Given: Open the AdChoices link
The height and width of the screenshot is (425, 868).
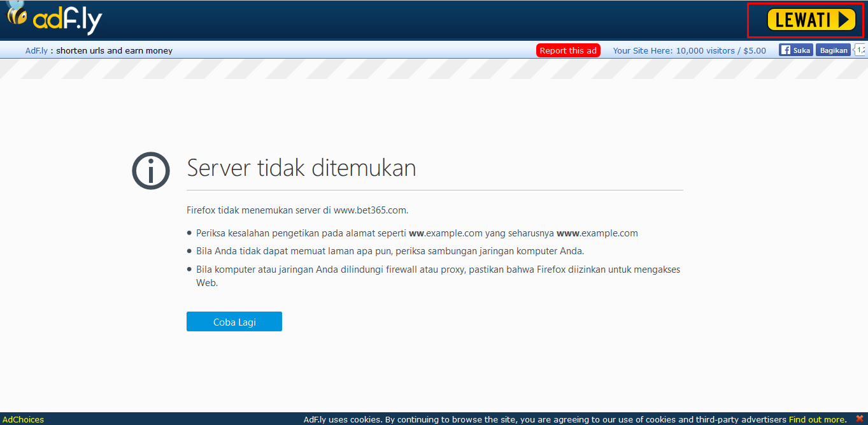Looking at the screenshot, I should (x=24, y=419).
